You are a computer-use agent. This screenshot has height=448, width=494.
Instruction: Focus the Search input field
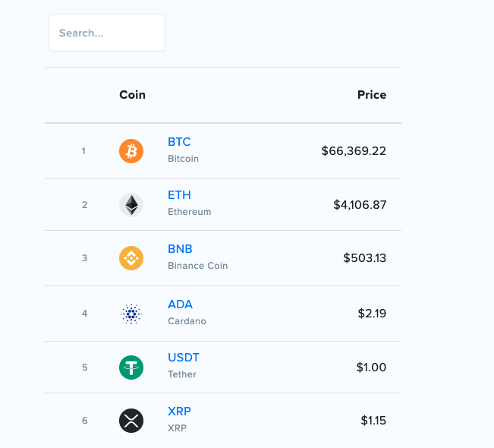[x=107, y=33]
